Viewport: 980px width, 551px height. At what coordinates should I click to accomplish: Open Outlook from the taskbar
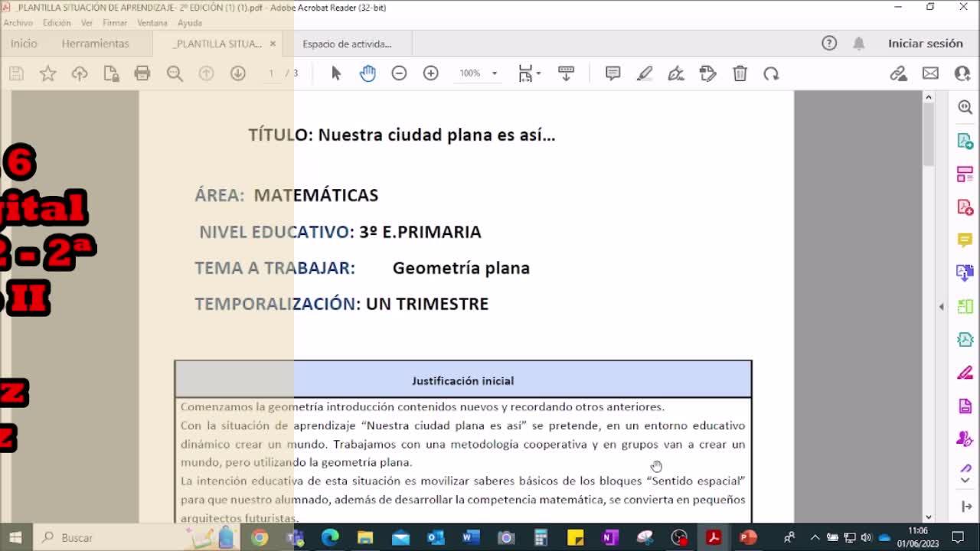point(435,538)
